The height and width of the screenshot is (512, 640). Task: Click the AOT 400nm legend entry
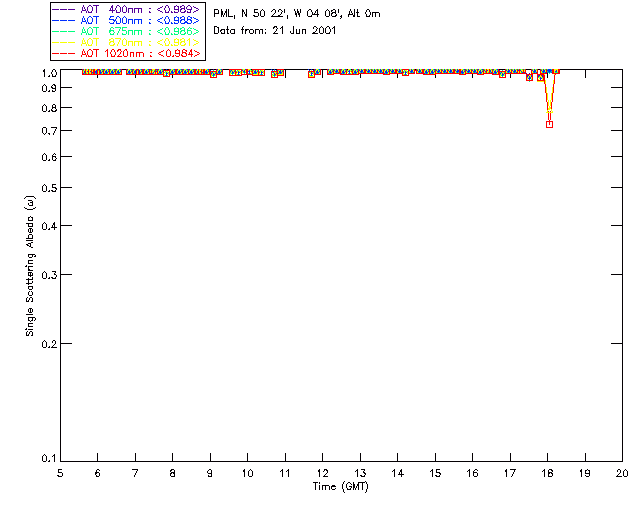(127, 9)
